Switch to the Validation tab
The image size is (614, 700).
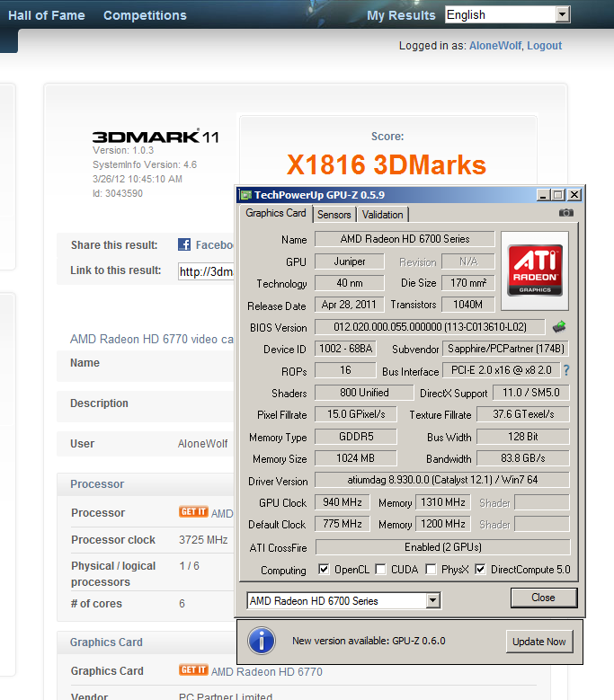coord(383,215)
